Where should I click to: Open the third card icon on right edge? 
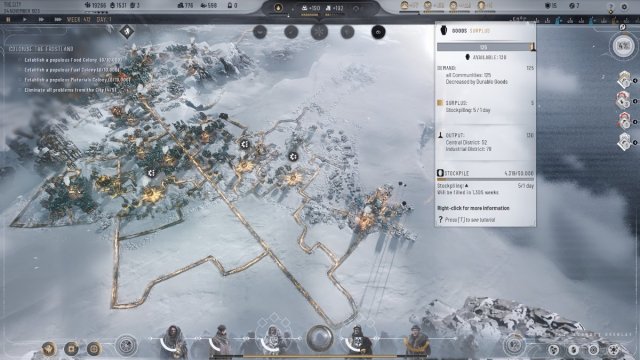[x=624, y=121]
